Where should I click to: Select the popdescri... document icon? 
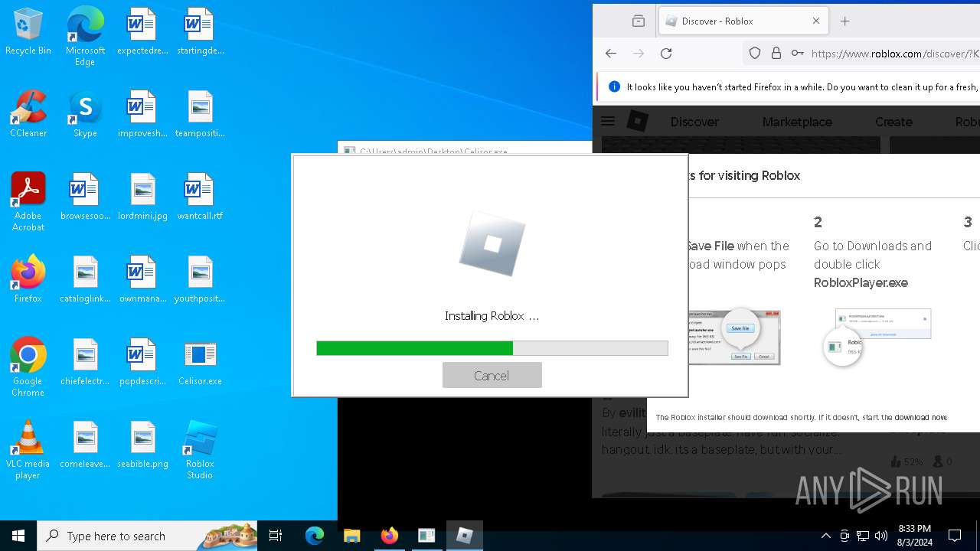click(x=142, y=363)
